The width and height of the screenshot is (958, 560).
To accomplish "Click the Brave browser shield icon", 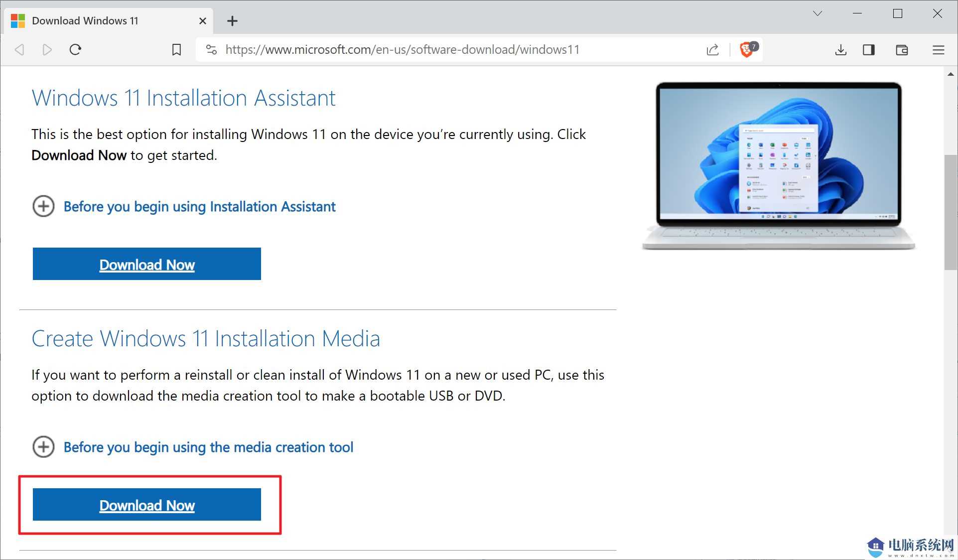I will coord(747,50).
